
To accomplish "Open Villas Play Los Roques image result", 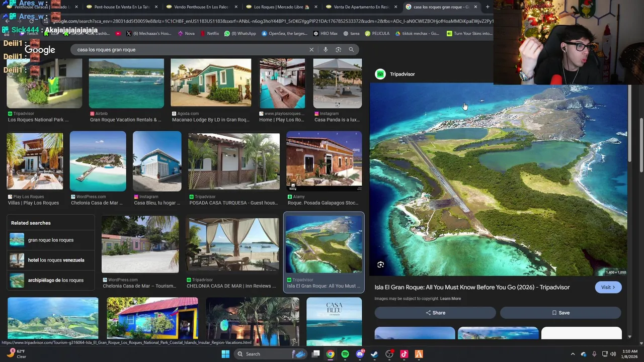I will pos(35,161).
